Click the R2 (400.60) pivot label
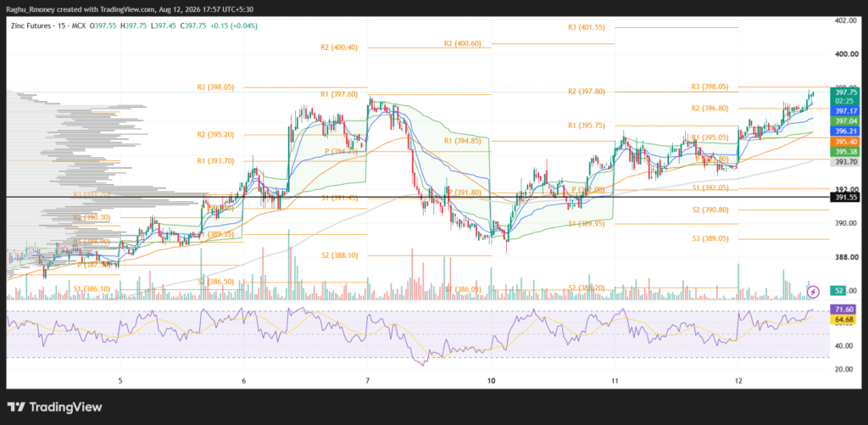Screen dimensions: 868x425 [463, 43]
